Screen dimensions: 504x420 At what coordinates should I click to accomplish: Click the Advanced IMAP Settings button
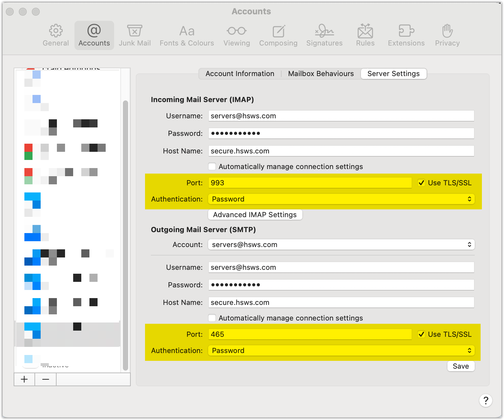coord(255,215)
